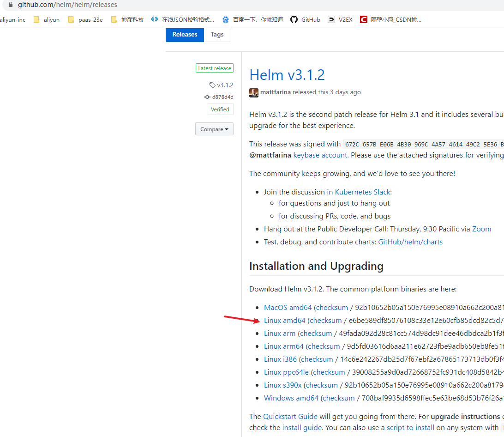Open the MacOS amd64 checksum link
The width and height of the screenshot is (504, 437).
click(332, 308)
